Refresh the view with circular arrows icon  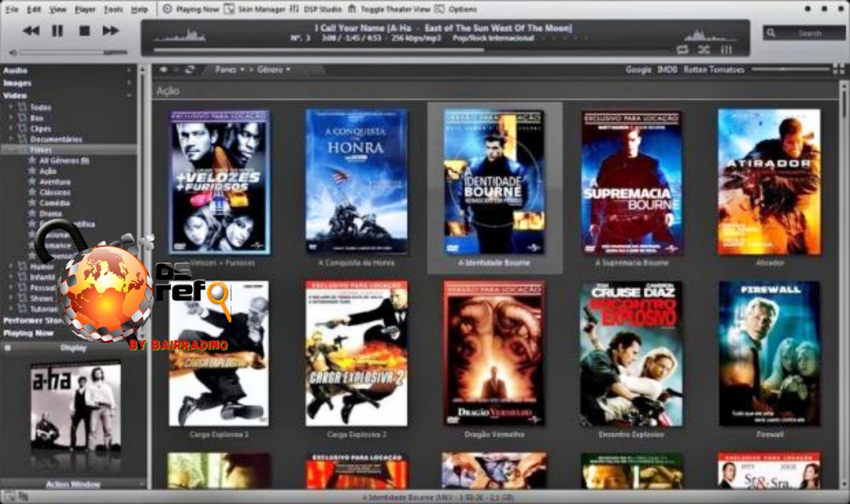tap(190, 70)
